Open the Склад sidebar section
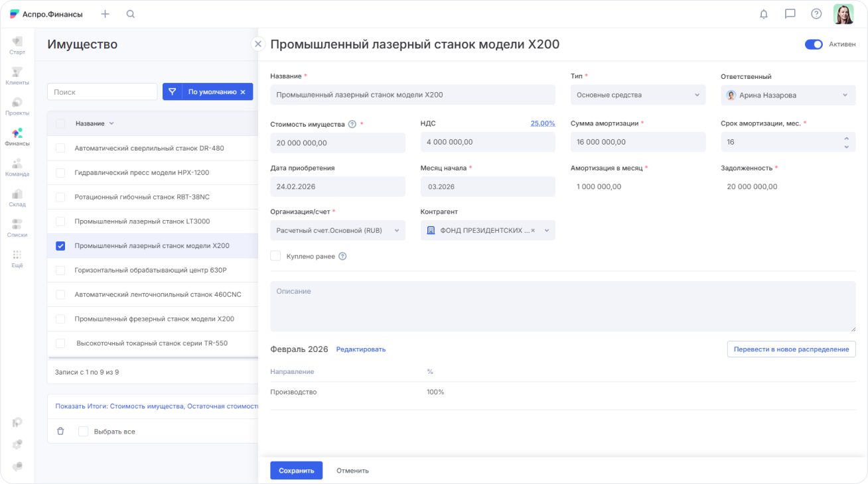 (17, 198)
